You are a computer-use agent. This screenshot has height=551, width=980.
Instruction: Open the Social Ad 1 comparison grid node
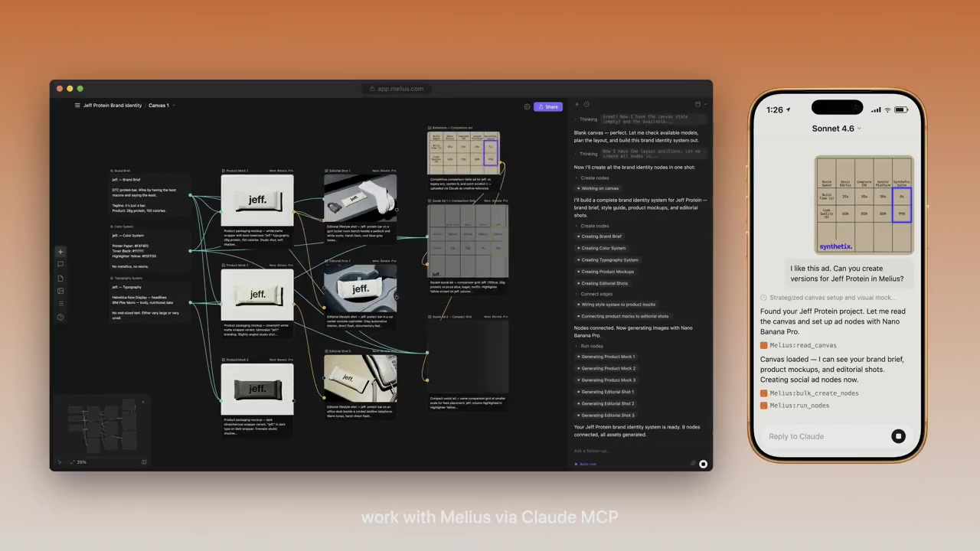click(468, 242)
